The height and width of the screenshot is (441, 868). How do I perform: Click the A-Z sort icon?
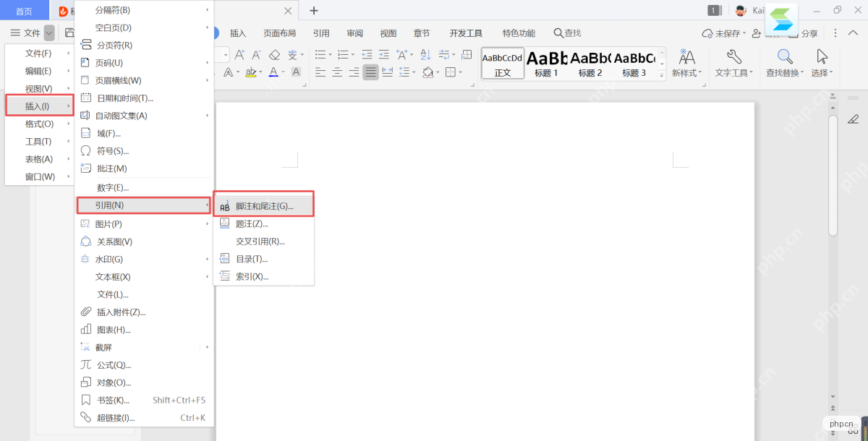point(425,55)
